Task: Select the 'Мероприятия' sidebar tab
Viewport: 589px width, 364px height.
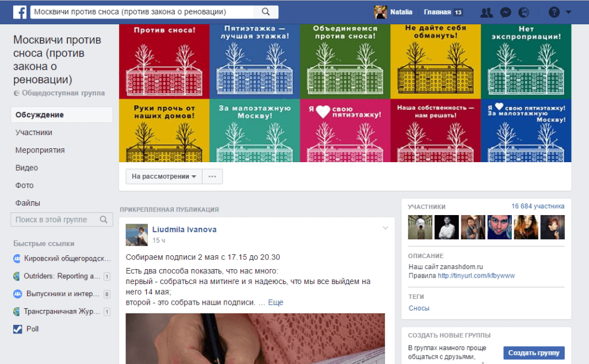Action: point(40,150)
